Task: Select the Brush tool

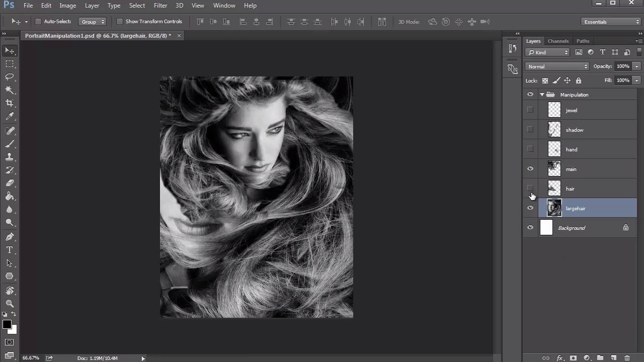Action: coord(10,144)
